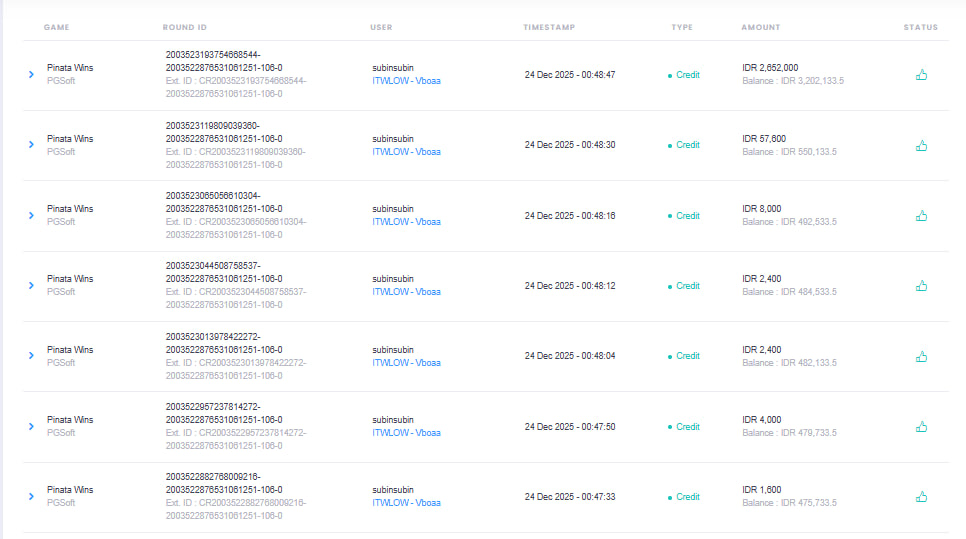Click thumbs-up status icon for IDR 2,652,000 row
The height and width of the screenshot is (539, 966).
[x=921, y=75]
